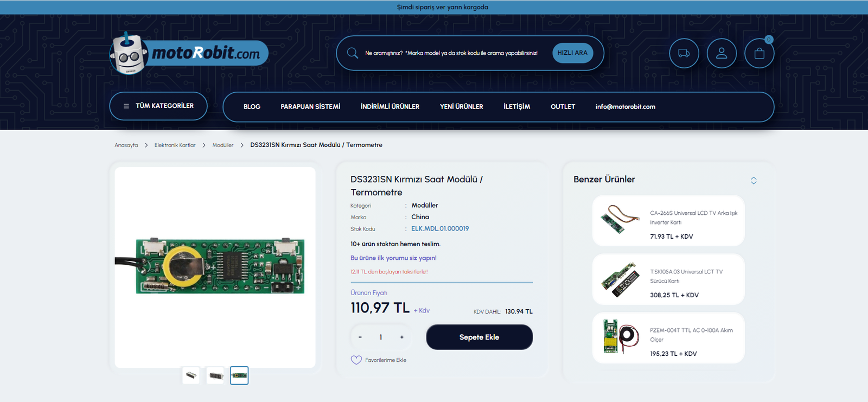The height and width of the screenshot is (402, 868).
Task: Click the search input field
Action: tap(451, 53)
